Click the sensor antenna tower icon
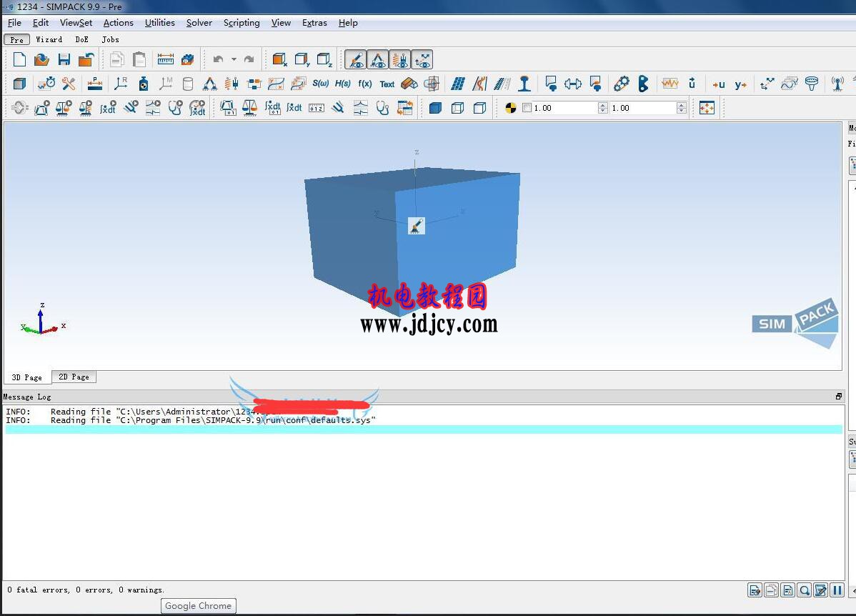Image resolution: width=856 pixels, height=616 pixels. click(837, 84)
